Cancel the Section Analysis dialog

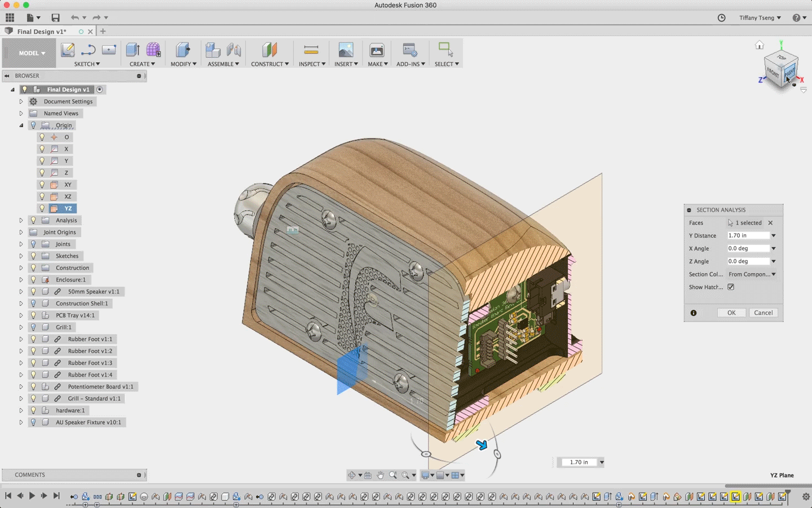[x=764, y=313]
